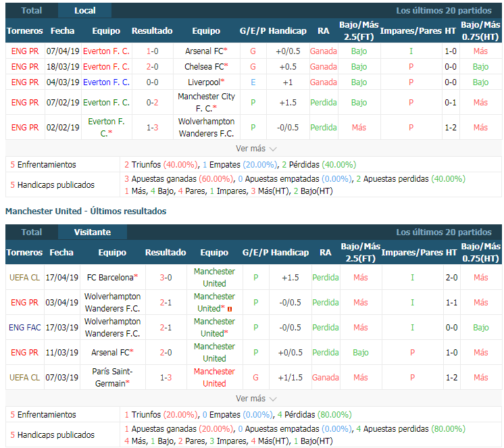The image size is (504, 448).
Task: Click HT score 2-0 in Barcelona row
Action: coord(451,277)
